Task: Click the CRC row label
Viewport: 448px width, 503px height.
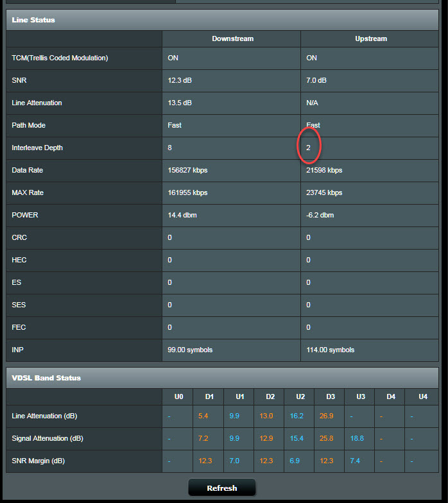Action: (x=19, y=237)
